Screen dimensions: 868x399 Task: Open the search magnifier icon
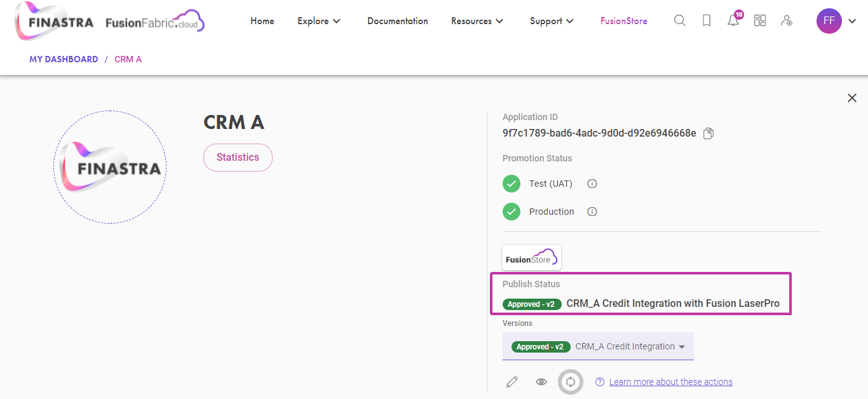679,21
